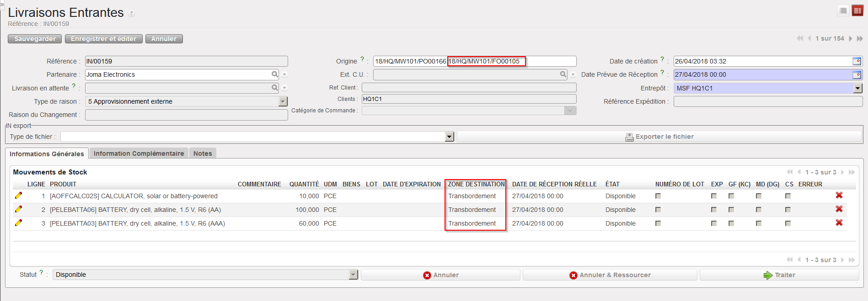This screenshot has height=301, width=868.
Task: Go to next record arrow
Action: coord(851,39)
